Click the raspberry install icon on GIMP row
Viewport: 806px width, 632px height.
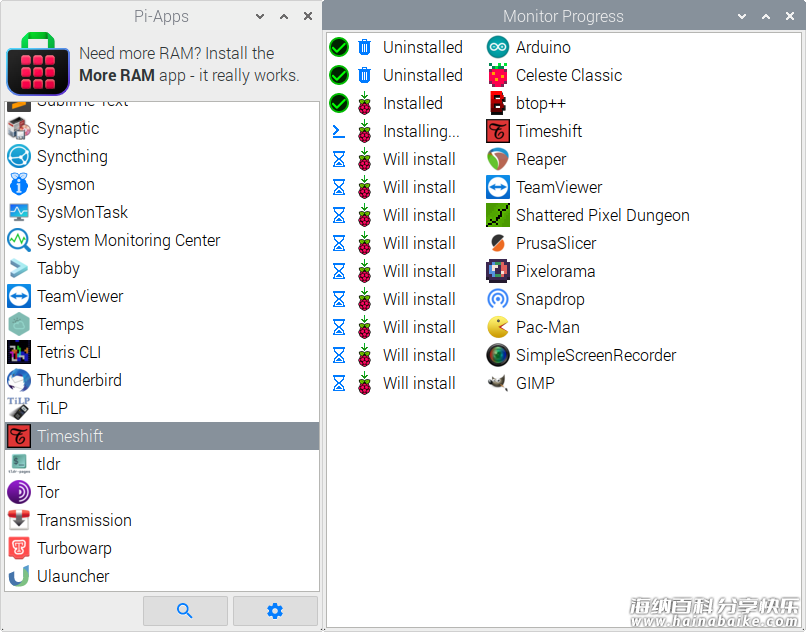pos(364,383)
